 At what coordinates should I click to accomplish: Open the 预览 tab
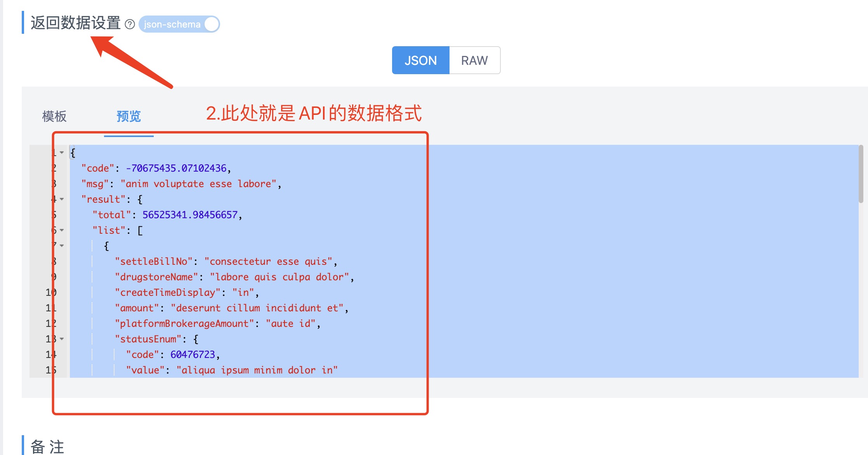(x=128, y=116)
